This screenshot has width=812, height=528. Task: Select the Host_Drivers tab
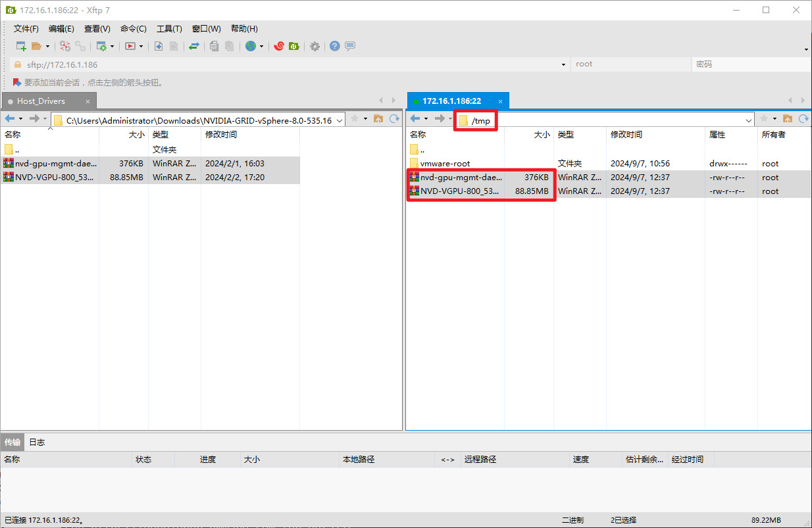coord(41,101)
